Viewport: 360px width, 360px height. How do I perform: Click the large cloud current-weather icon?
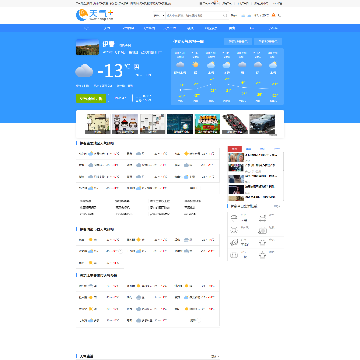click(x=84, y=71)
